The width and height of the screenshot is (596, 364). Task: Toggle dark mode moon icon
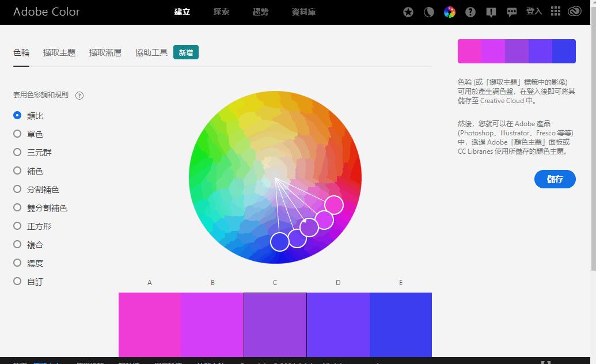pyautogui.click(x=429, y=12)
